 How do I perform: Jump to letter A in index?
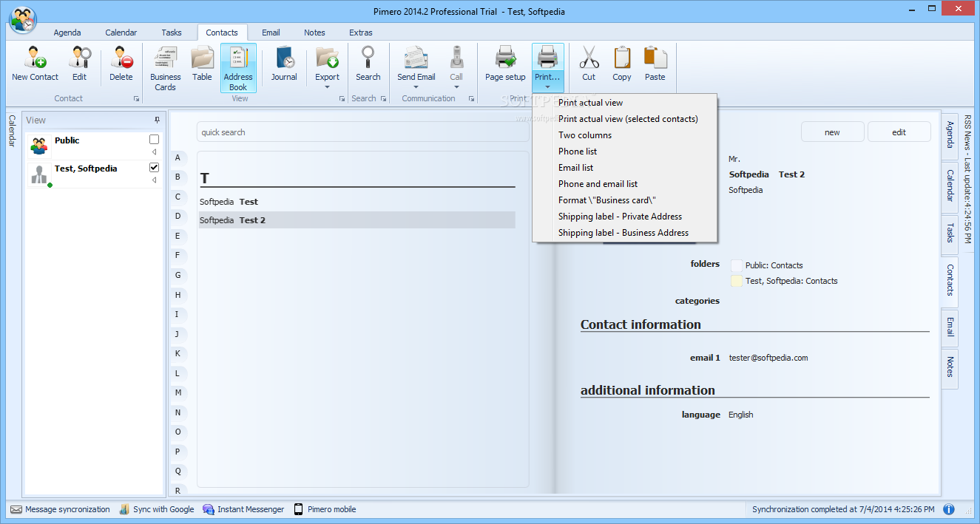[x=178, y=157]
